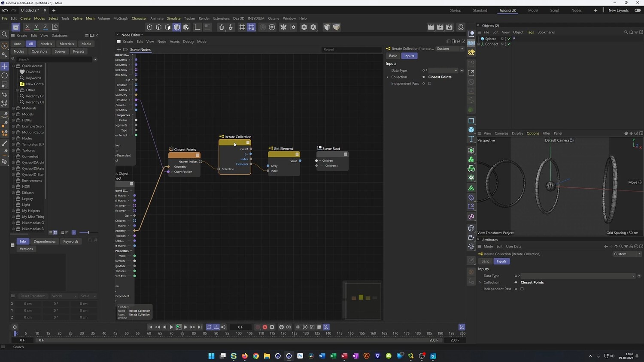This screenshot has height=362, width=644.
Task: Open the Chrome icon in Windows taskbar
Action: [256, 356]
